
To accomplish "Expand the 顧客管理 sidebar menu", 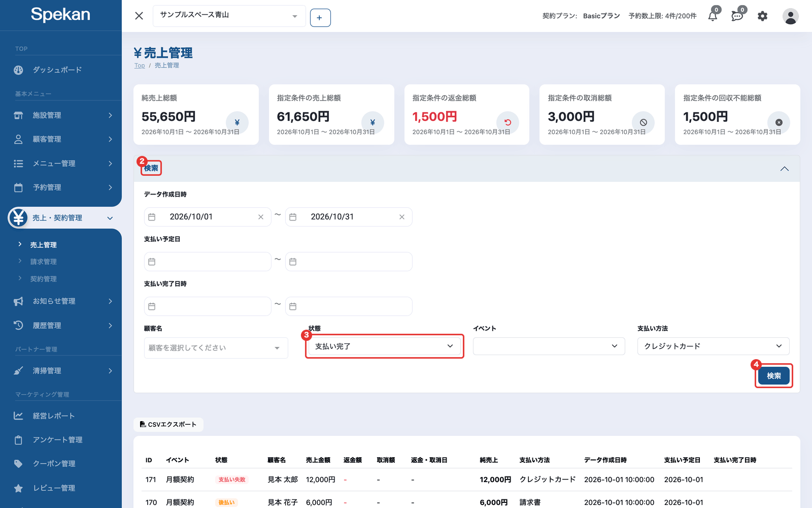I will coord(61,139).
